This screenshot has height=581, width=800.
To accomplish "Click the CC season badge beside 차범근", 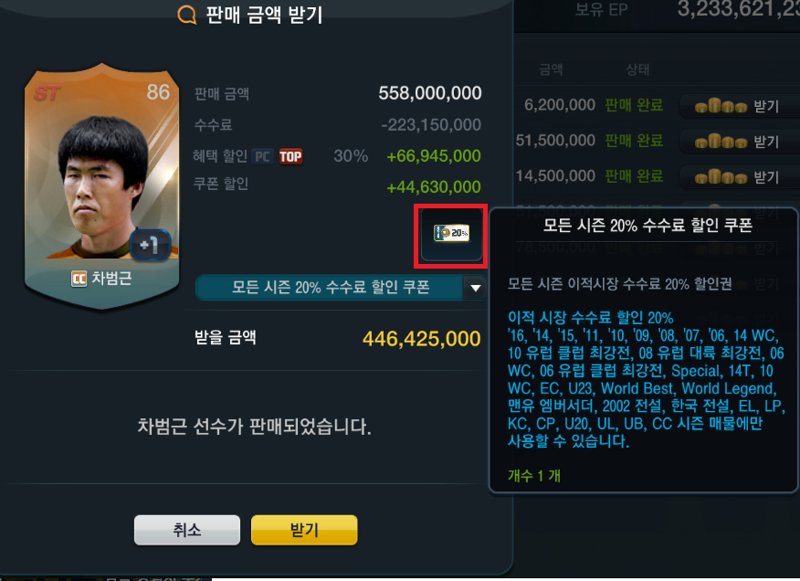I will 79,279.
